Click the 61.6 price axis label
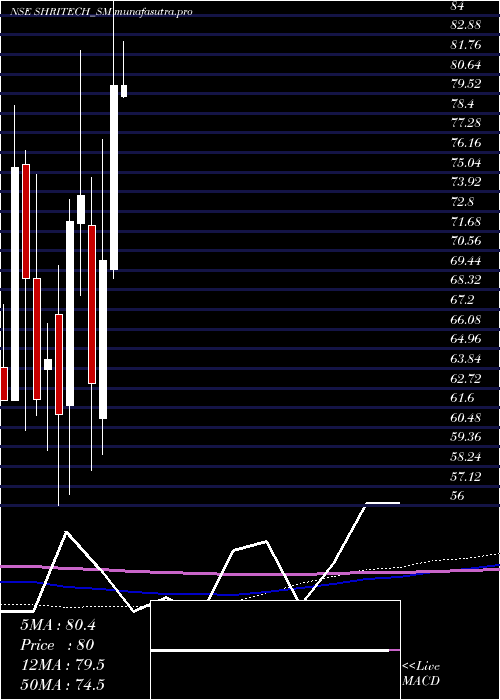Viewport: 500px width, 700px height. coord(462,398)
